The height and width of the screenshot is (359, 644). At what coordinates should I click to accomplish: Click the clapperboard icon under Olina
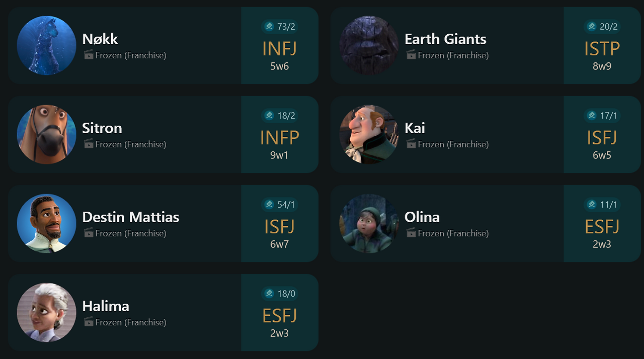coord(411,233)
